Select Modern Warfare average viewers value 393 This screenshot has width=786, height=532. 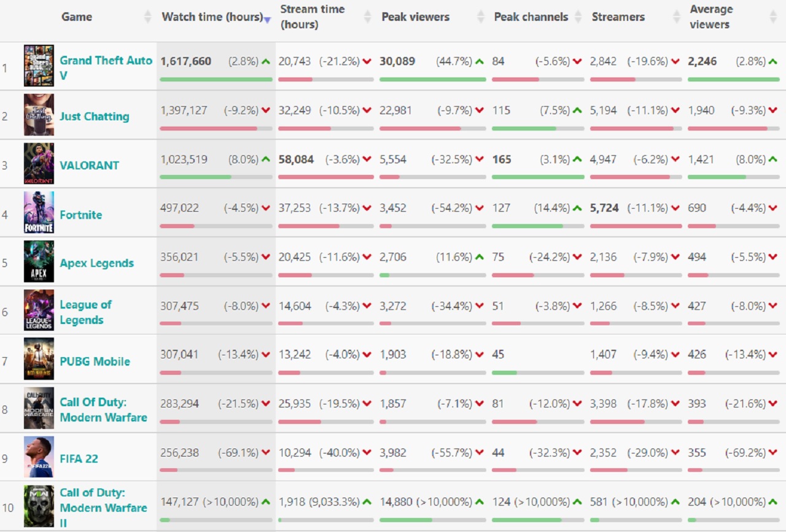(x=697, y=404)
